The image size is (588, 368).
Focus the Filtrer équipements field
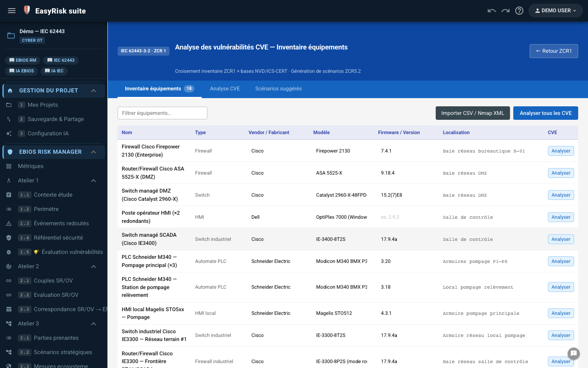(163, 113)
